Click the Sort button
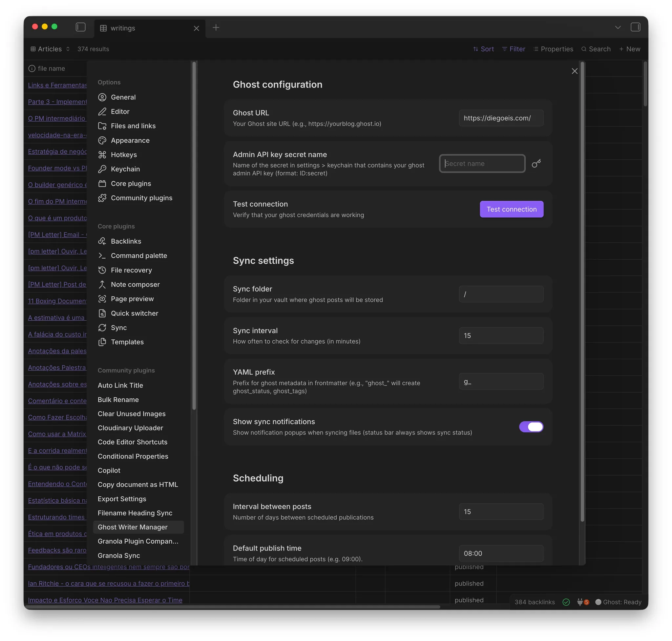This screenshot has height=641, width=672. click(483, 49)
